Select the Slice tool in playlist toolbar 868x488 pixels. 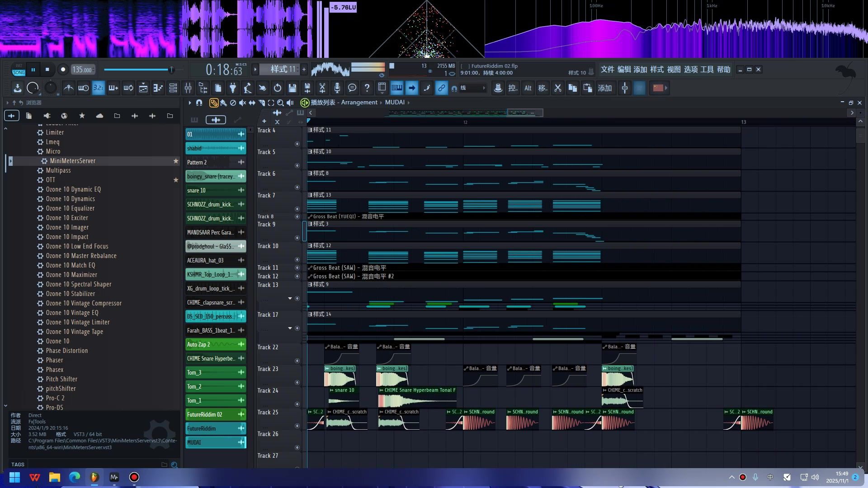coord(261,103)
